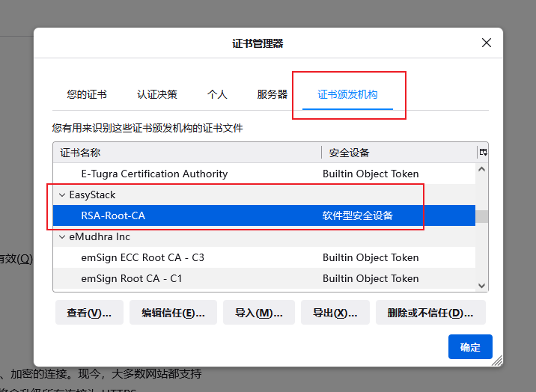Open the column picker icon
The height and width of the screenshot is (392, 536).
click(x=483, y=153)
